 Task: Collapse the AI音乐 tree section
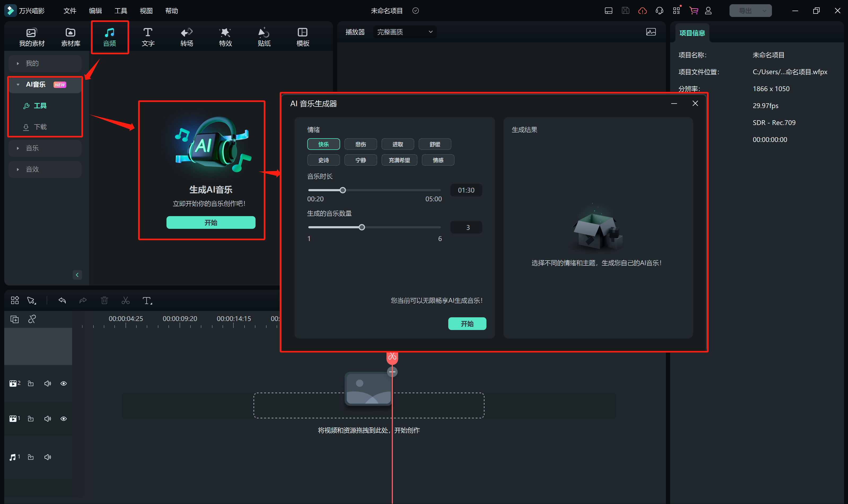[18, 84]
